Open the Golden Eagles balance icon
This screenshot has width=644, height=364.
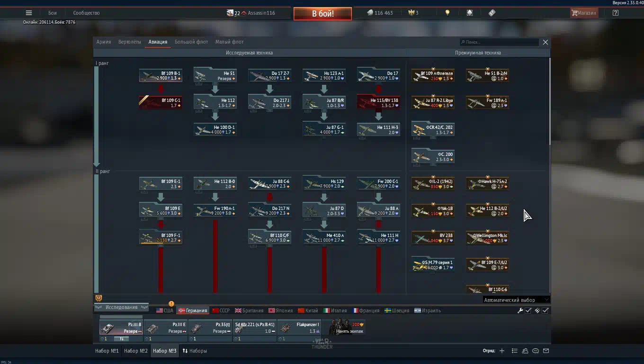point(411,13)
